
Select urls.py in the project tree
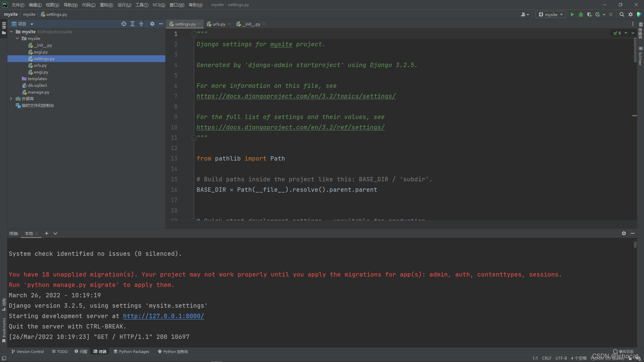pos(40,65)
